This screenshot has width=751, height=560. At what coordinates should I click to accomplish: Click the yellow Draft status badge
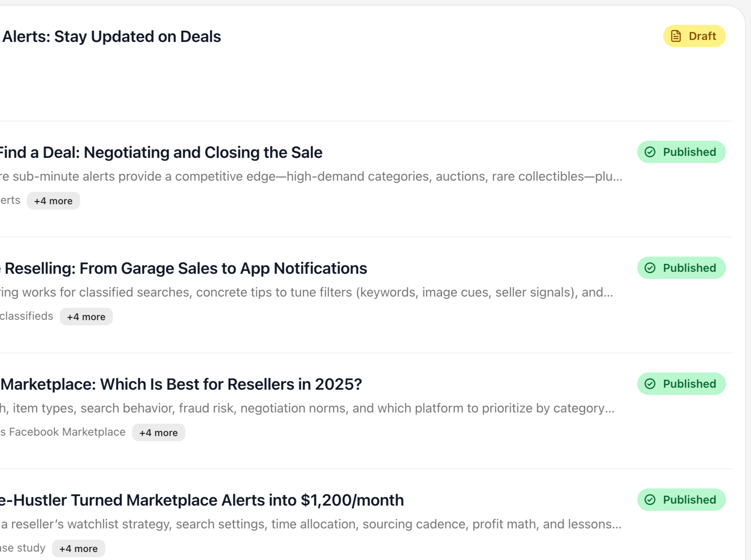tap(695, 36)
